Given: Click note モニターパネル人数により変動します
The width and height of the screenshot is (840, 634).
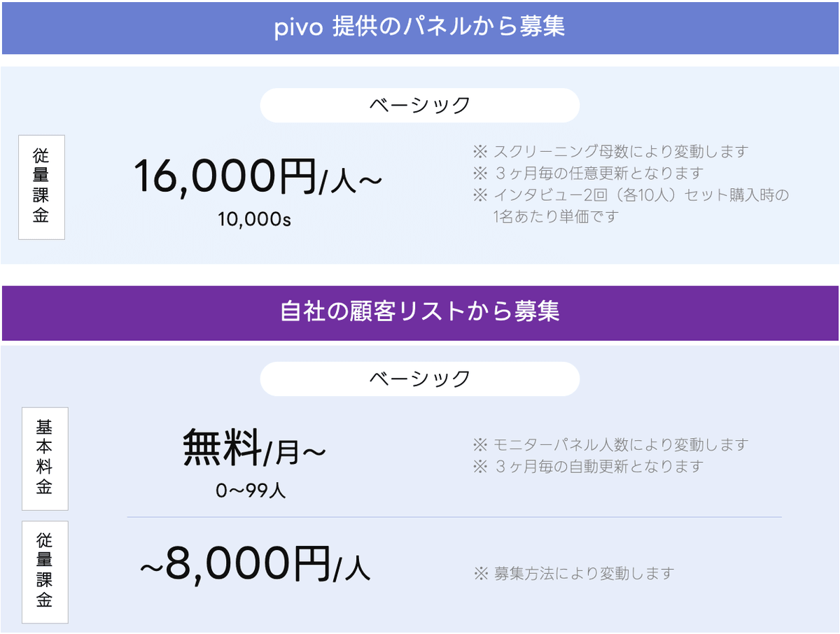Looking at the screenshot, I should pos(611,444).
